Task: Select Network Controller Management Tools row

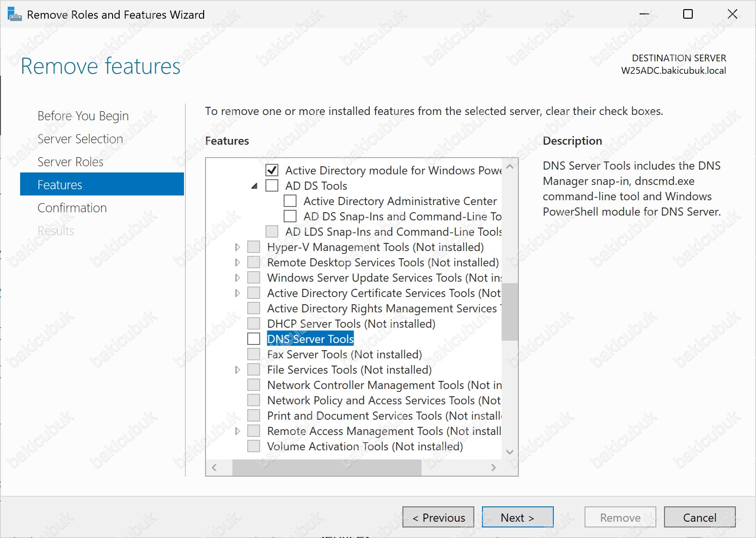Action: [384, 385]
